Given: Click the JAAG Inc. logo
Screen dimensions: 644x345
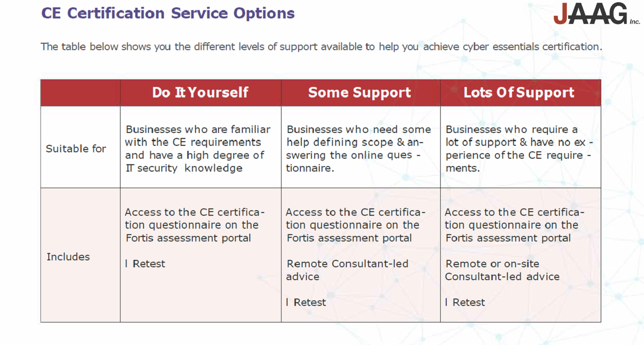Looking at the screenshot, I should point(596,14).
